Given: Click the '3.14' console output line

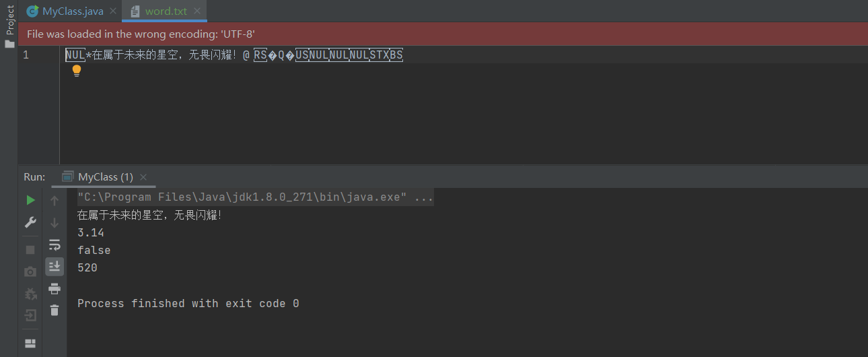Looking at the screenshot, I should click(91, 232).
